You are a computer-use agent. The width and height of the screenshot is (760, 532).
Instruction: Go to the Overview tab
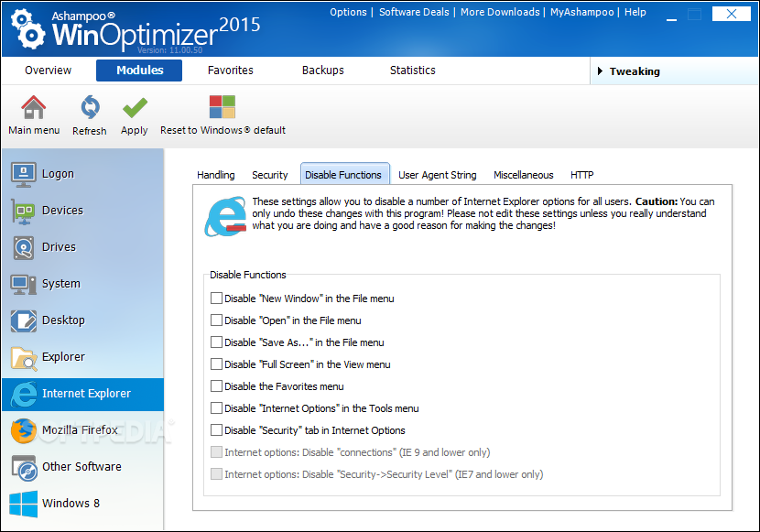48,71
